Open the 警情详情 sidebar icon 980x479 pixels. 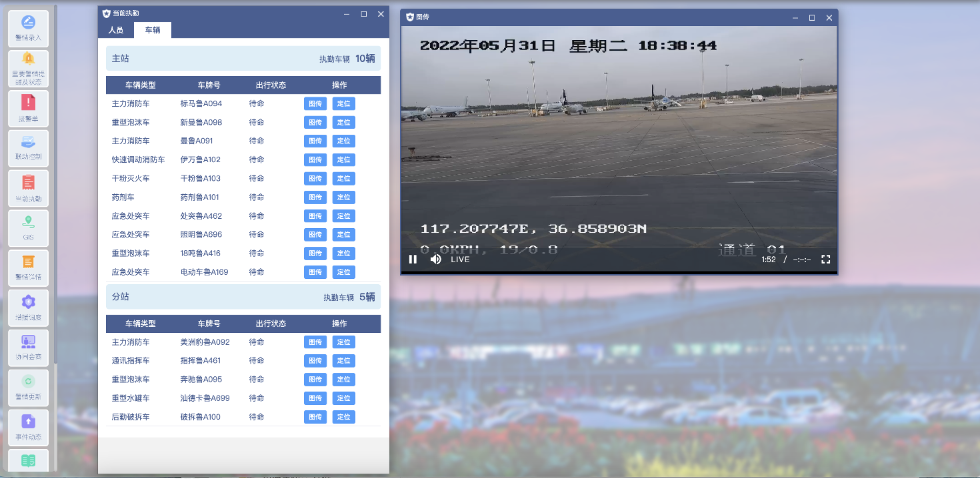click(28, 268)
